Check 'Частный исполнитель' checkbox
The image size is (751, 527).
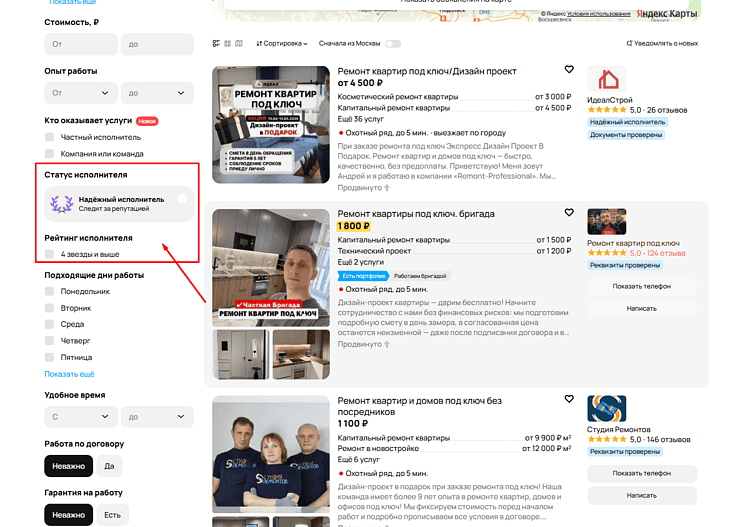pos(49,137)
